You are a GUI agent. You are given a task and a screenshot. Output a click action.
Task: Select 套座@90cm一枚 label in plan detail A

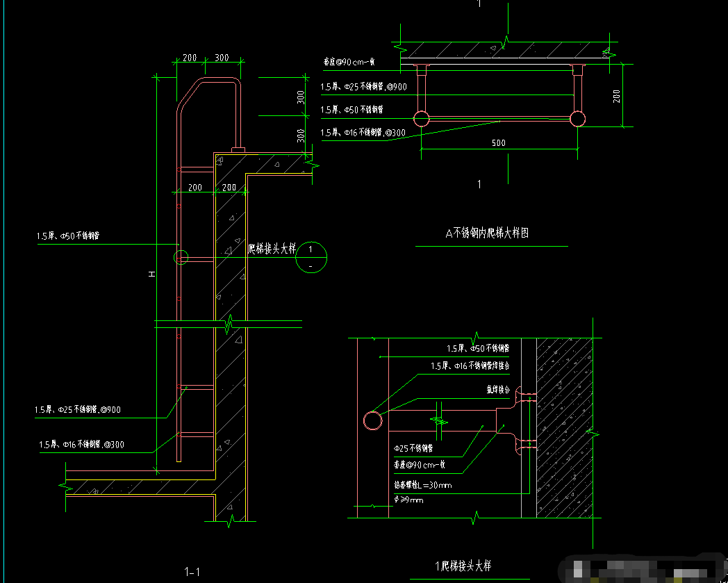(349, 62)
